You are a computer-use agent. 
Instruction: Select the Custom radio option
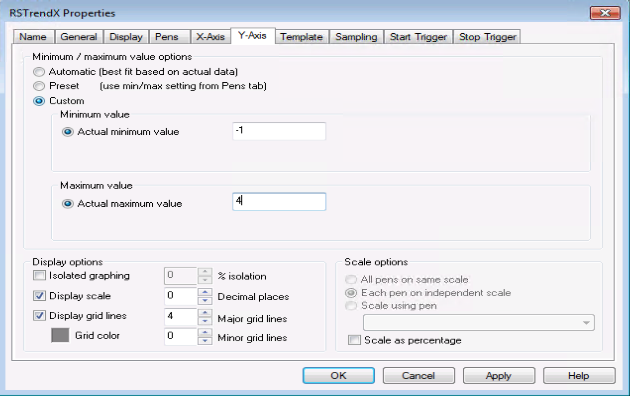[x=39, y=101]
